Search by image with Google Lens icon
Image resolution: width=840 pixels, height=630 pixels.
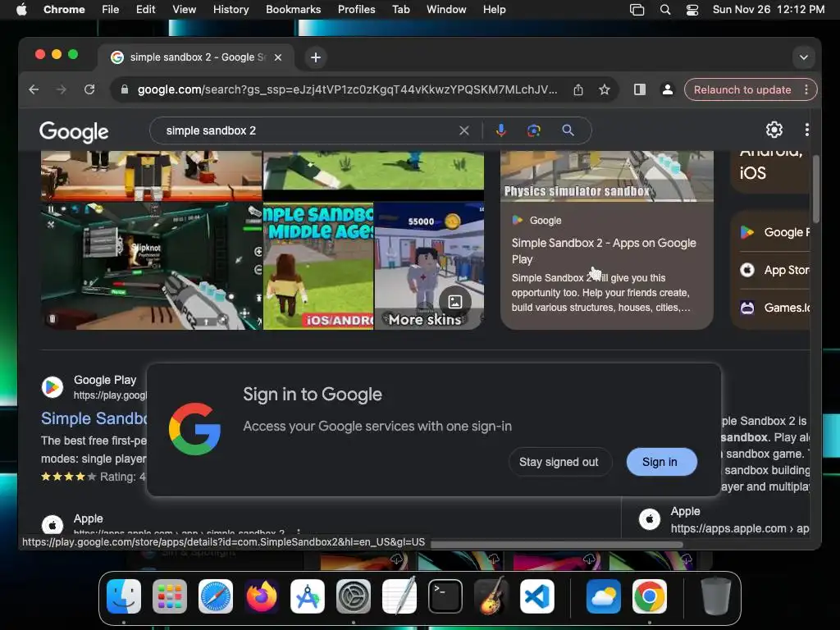(533, 130)
